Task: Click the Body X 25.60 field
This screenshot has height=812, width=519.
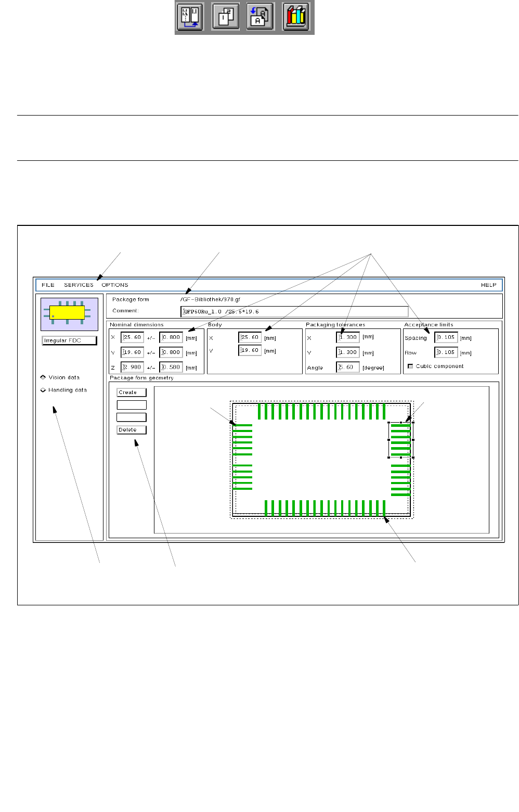Action: tap(250, 337)
